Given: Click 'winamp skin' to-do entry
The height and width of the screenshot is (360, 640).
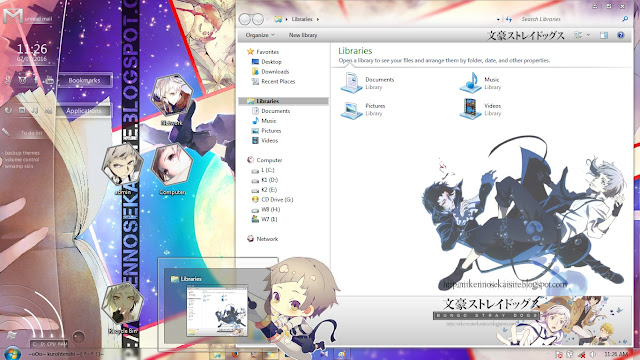Looking at the screenshot, I should (x=19, y=167).
